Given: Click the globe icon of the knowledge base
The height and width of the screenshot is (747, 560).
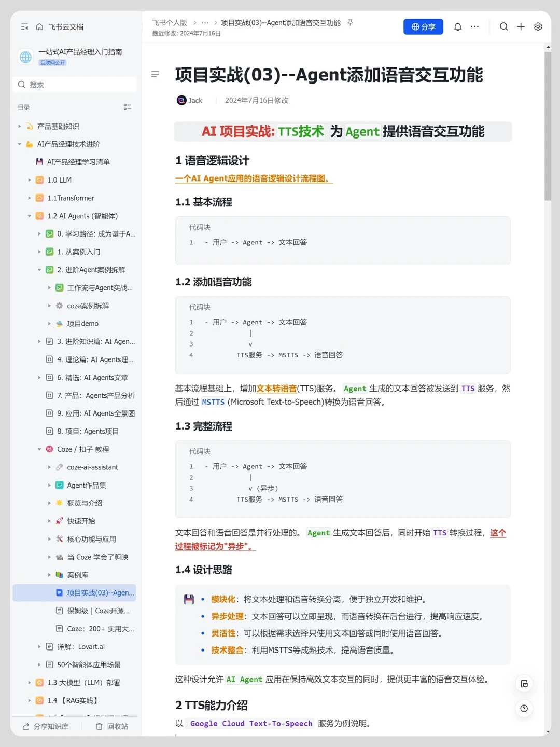Looking at the screenshot, I should point(25,57).
